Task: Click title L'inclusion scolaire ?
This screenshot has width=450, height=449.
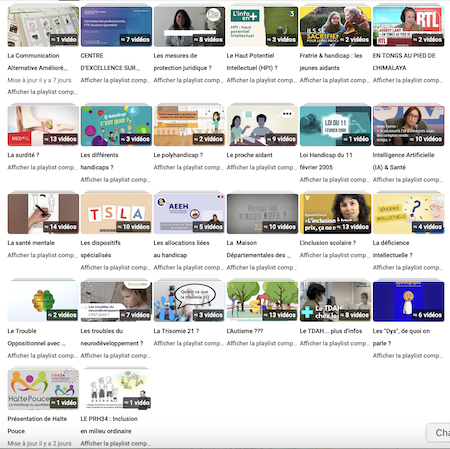Action: (328, 243)
